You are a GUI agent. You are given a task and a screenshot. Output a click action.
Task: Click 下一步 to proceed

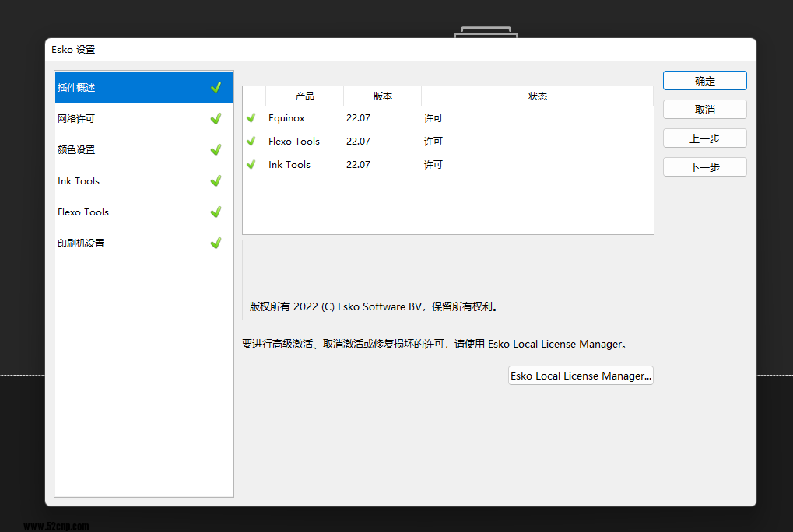704,166
